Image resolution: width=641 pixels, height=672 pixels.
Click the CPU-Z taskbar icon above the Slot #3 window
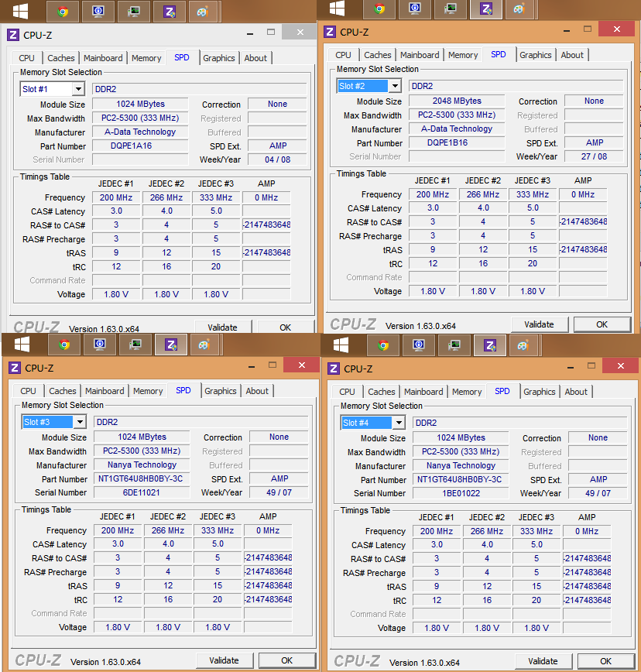[171, 345]
